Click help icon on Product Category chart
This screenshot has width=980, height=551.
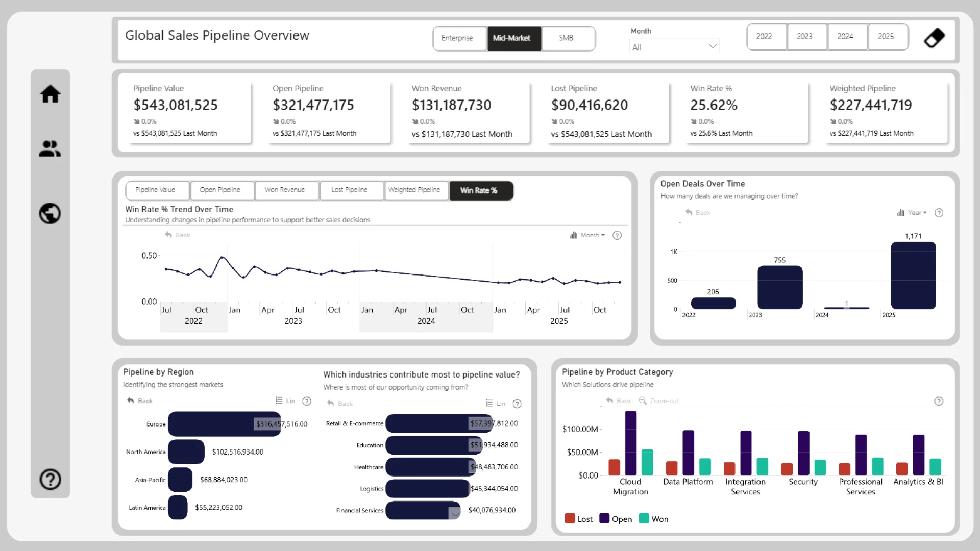coord(938,401)
